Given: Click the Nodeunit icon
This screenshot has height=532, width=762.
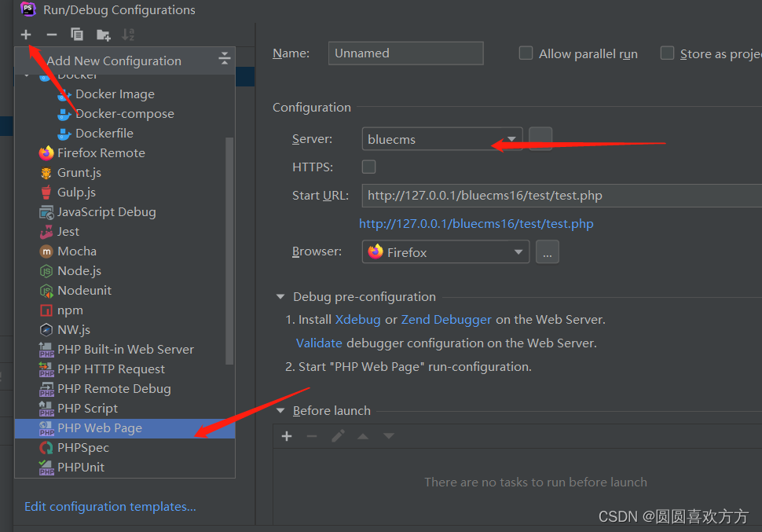Looking at the screenshot, I should coord(46,291).
